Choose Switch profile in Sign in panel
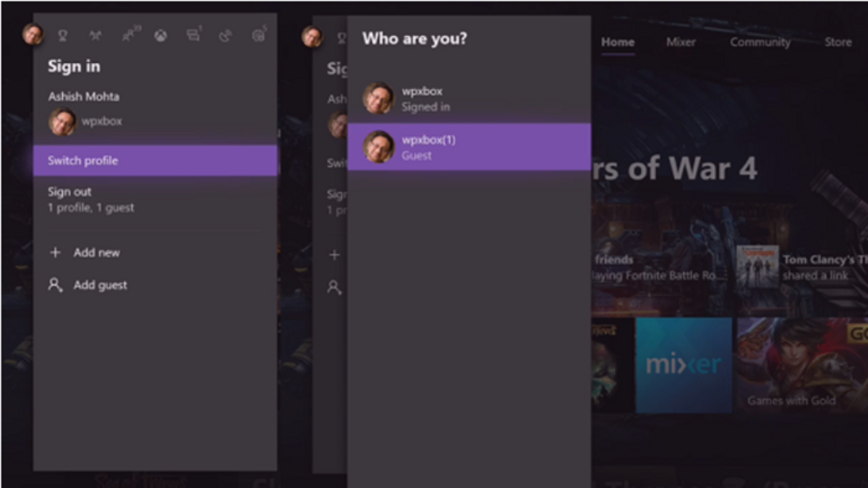Image resolution: width=868 pixels, height=488 pixels. point(155,160)
